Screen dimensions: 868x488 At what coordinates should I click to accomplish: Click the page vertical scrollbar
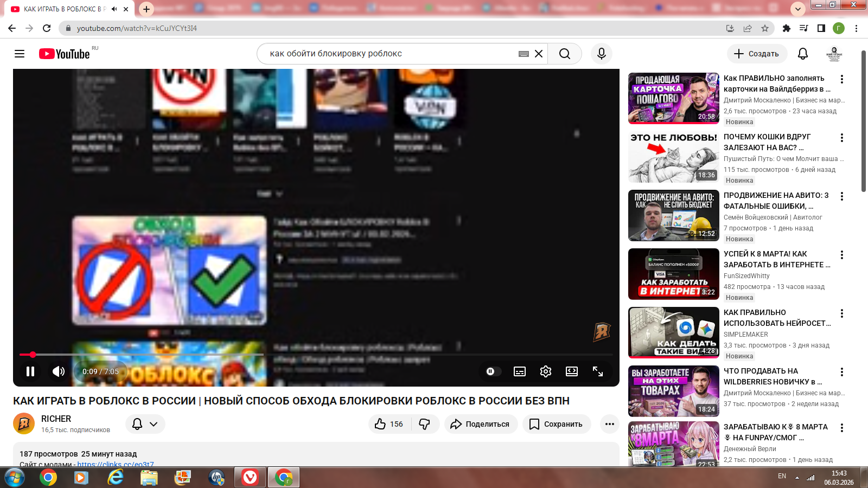pos(863,121)
